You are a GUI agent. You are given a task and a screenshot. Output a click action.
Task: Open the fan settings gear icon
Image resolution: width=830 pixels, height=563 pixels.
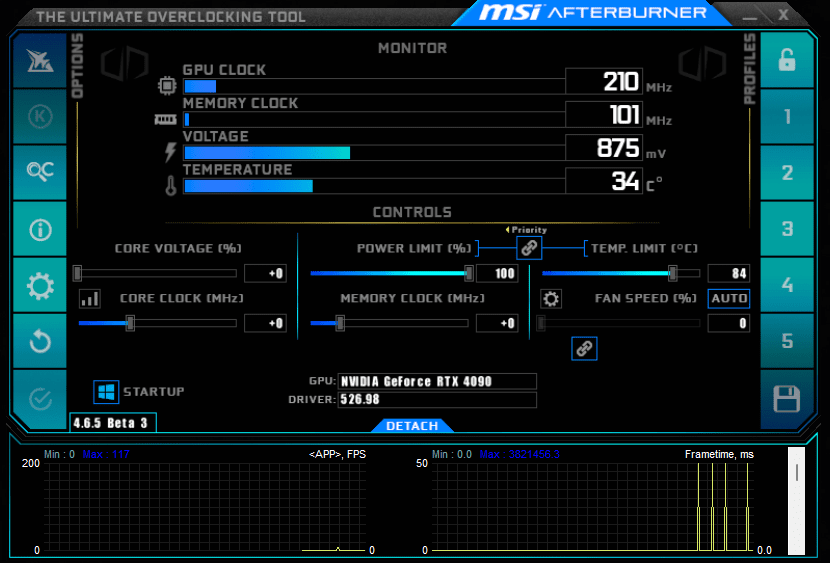click(551, 298)
